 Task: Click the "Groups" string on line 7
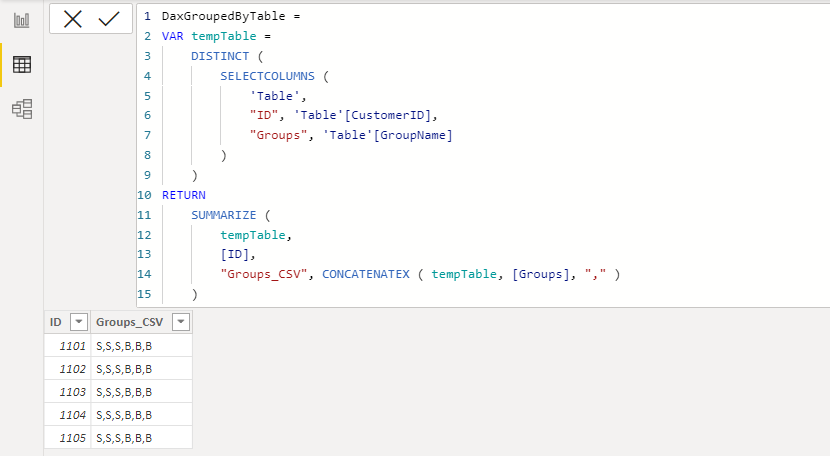[278, 136]
